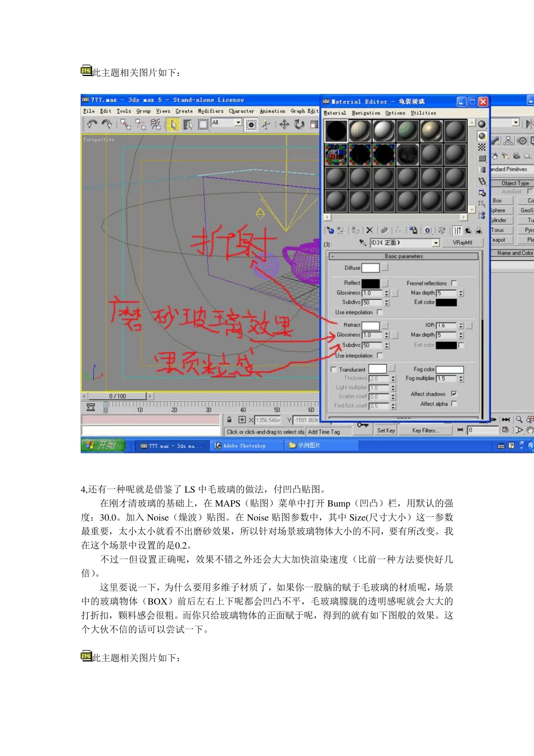Click the Diffuse color swatch

point(370,268)
